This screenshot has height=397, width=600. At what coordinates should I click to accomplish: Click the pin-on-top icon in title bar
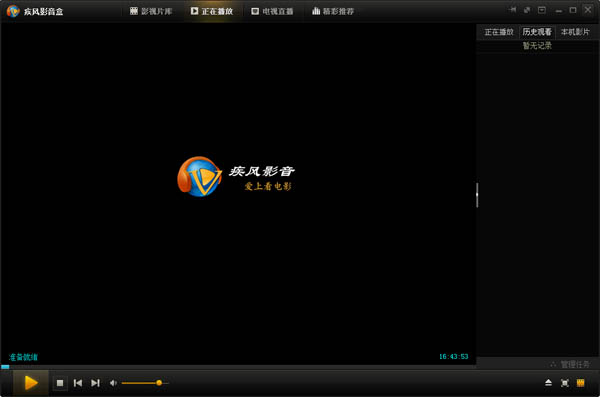point(513,10)
